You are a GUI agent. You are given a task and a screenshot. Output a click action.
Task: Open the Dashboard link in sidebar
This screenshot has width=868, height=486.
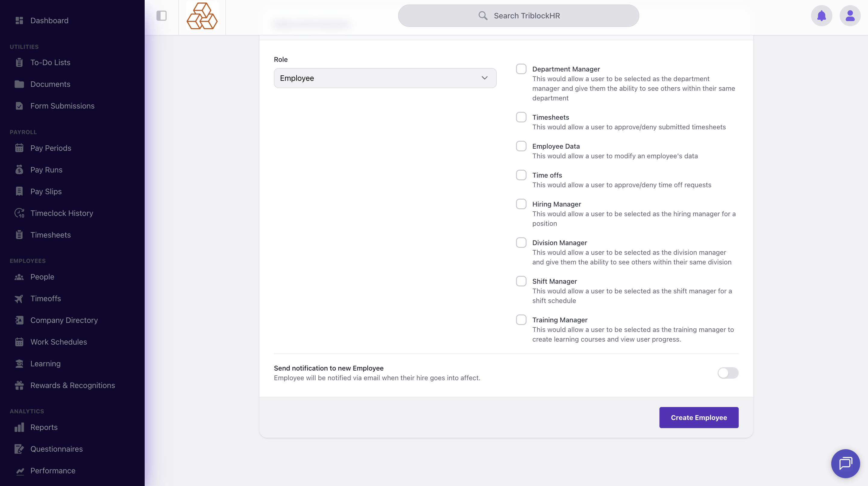[x=49, y=21]
